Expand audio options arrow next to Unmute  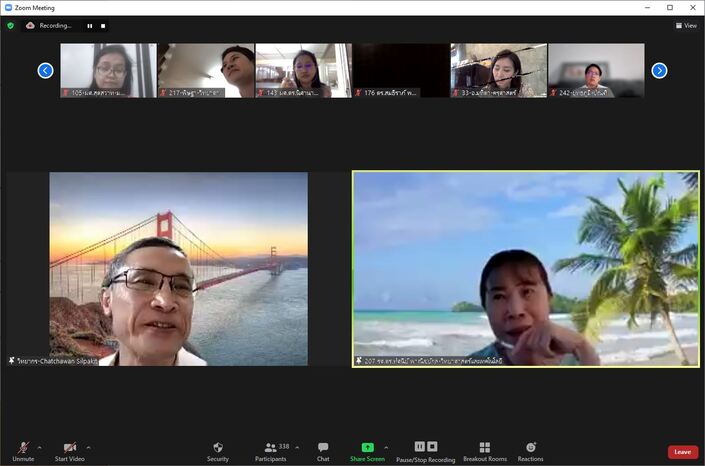point(39,447)
